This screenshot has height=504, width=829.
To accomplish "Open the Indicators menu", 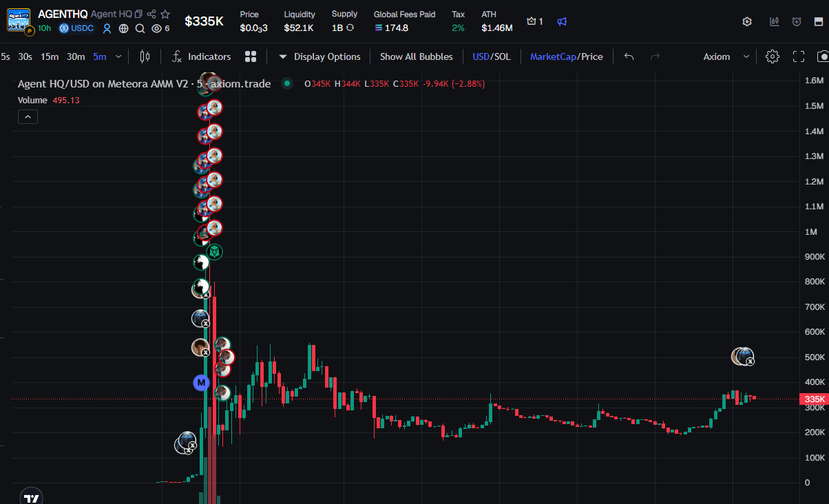I will [201, 56].
